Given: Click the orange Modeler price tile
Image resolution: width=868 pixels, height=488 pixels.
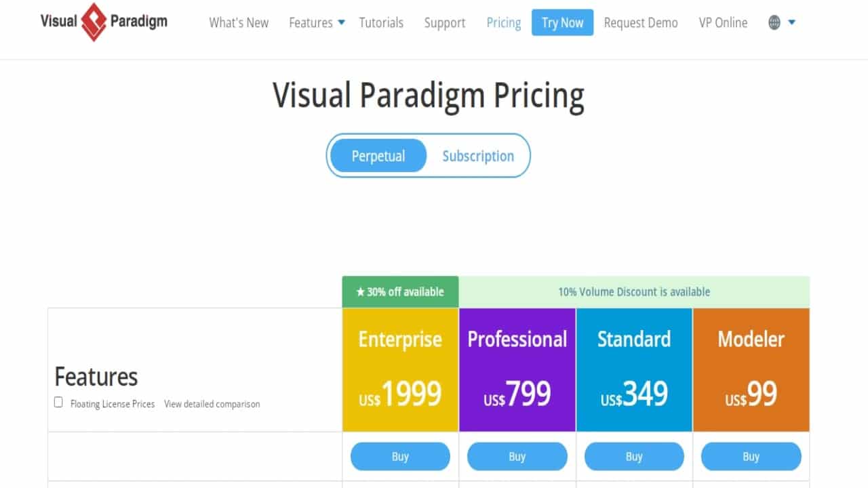Looking at the screenshot, I should click(x=751, y=370).
